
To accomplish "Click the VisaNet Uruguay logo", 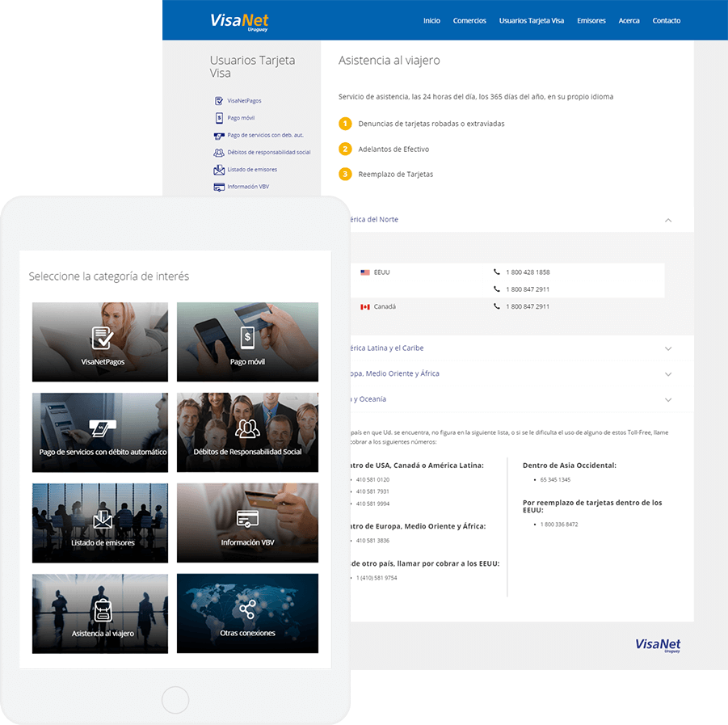I will point(239,20).
